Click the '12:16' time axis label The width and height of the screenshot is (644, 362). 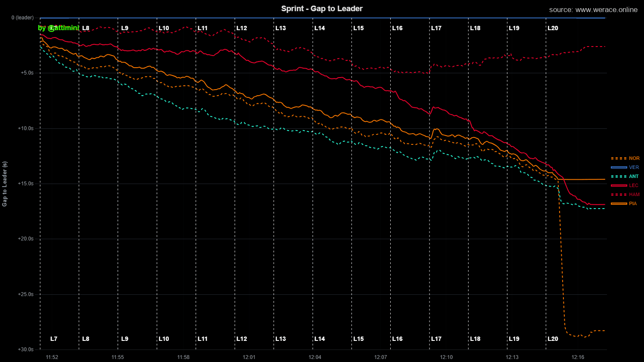tap(578, 357)
